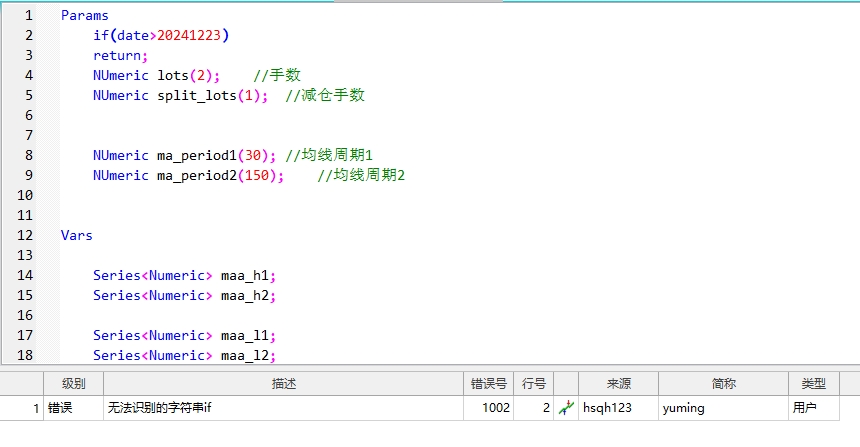Click the 描述 column header
Viewport: 860px width, 447px height.
[x=284, y=383]
